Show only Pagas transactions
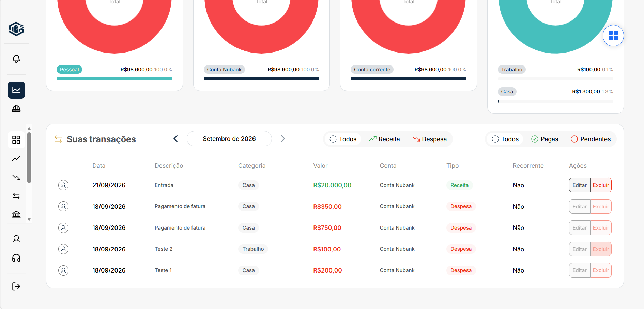 [545, 139]
